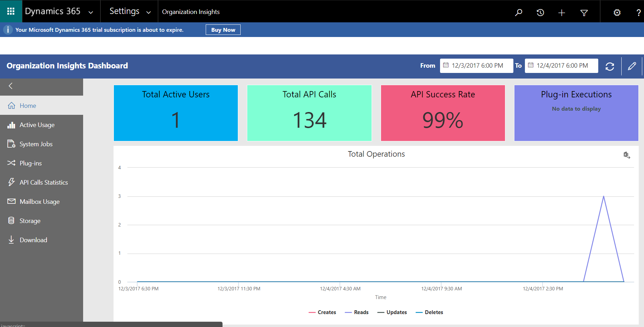The height and width of the screenshot is (327, 644).
Task: Select Home in the sidebar
Action: [x=28, y=105]
